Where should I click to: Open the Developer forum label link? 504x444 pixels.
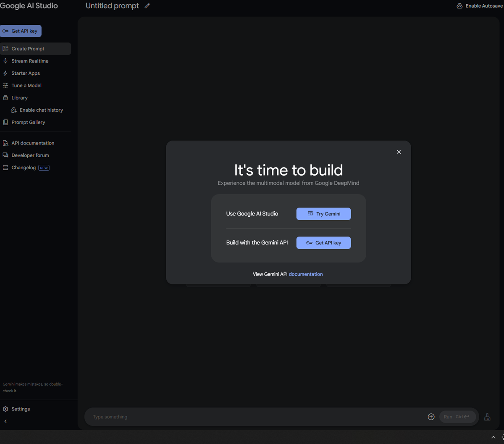(30, 155)
